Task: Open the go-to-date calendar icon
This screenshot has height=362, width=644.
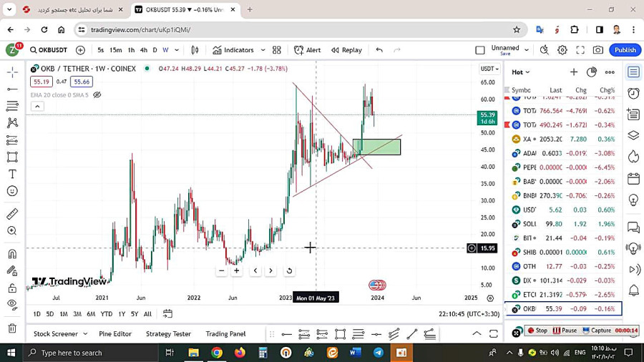Action: click(167, 314)
